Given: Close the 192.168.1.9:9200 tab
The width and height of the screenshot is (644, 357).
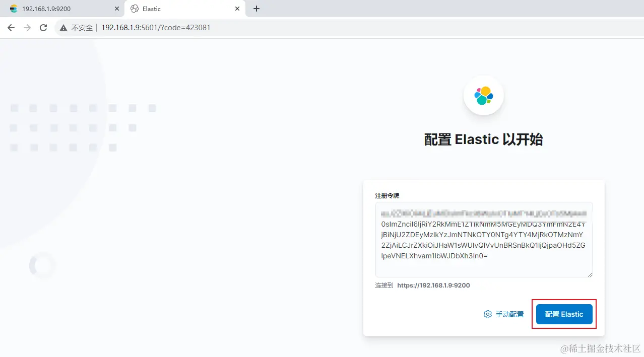Looking at the screenshot, I should coord(116,9).
